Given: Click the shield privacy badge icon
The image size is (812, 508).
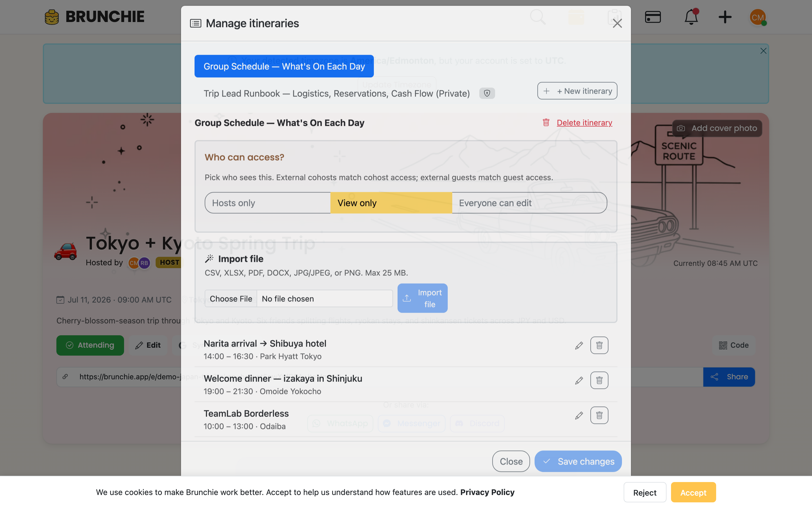Looking at the screenshot, I should 487,93.
